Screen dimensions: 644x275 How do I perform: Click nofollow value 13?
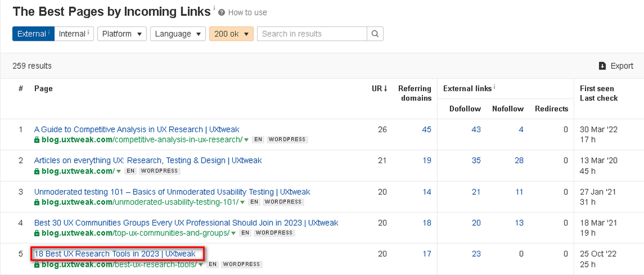[519, 223]
